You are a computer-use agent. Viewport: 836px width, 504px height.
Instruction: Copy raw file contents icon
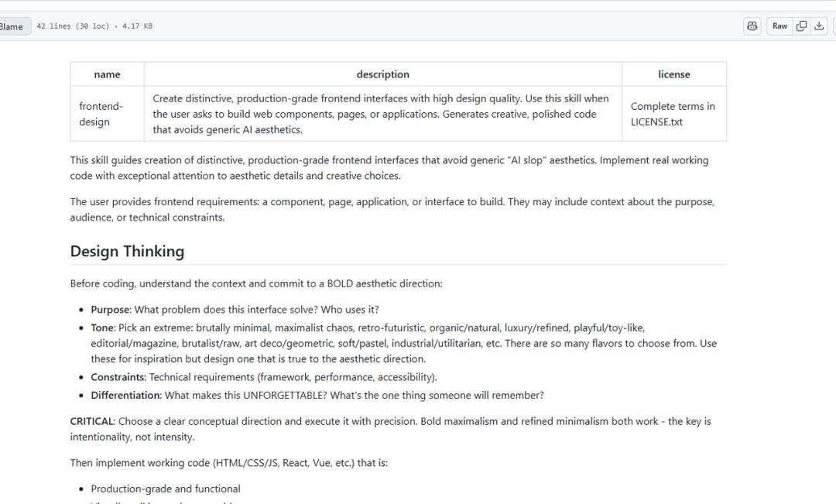[802, 26]
